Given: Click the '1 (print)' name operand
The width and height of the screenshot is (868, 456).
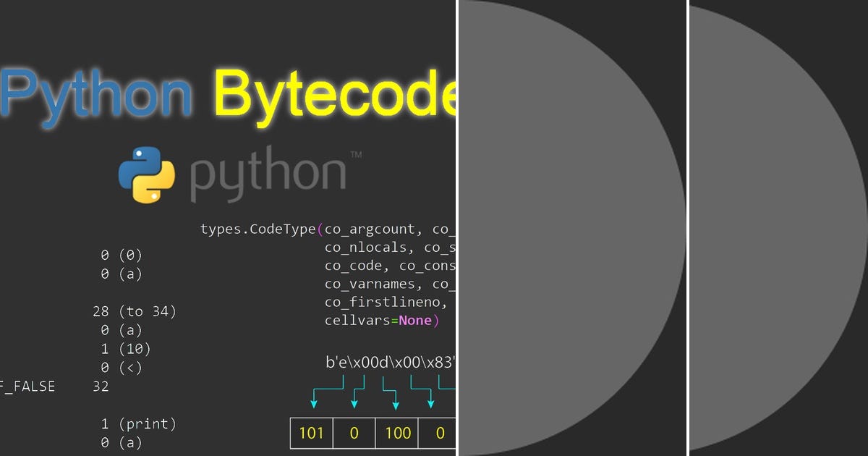Looking at the screenshot, I should pos(138,423).
